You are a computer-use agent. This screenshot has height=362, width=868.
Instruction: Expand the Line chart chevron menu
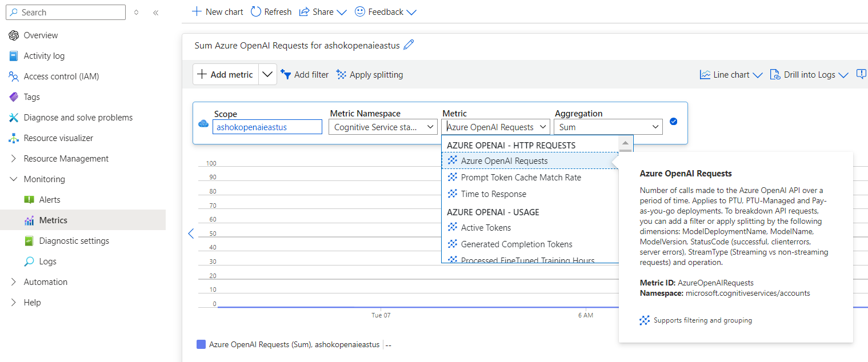click(x=758, y=75)
